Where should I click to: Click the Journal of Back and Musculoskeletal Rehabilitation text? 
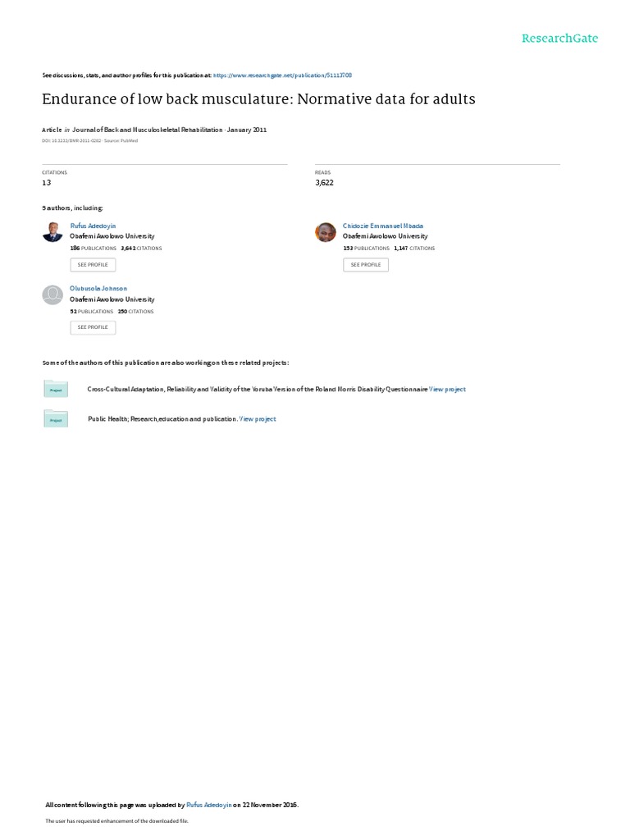pyautogui.click(x=148, y=130)
